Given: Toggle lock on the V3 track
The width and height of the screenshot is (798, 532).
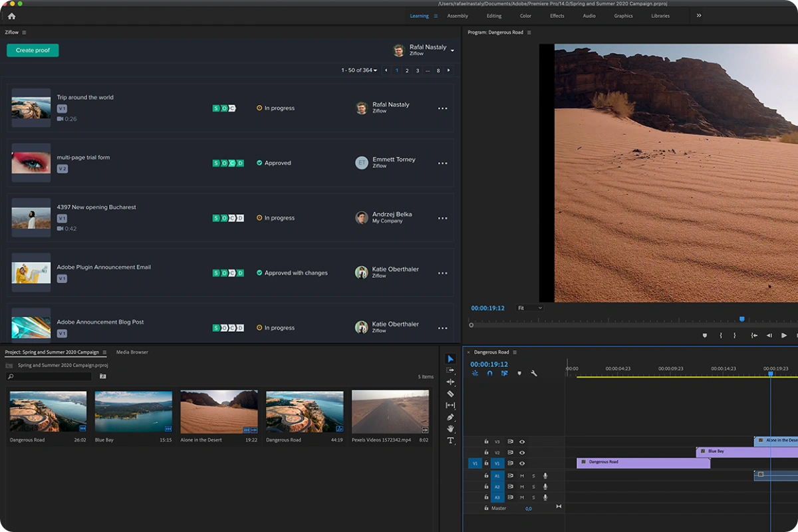Looking at the screenshot, I should click(x=486, y=442).
